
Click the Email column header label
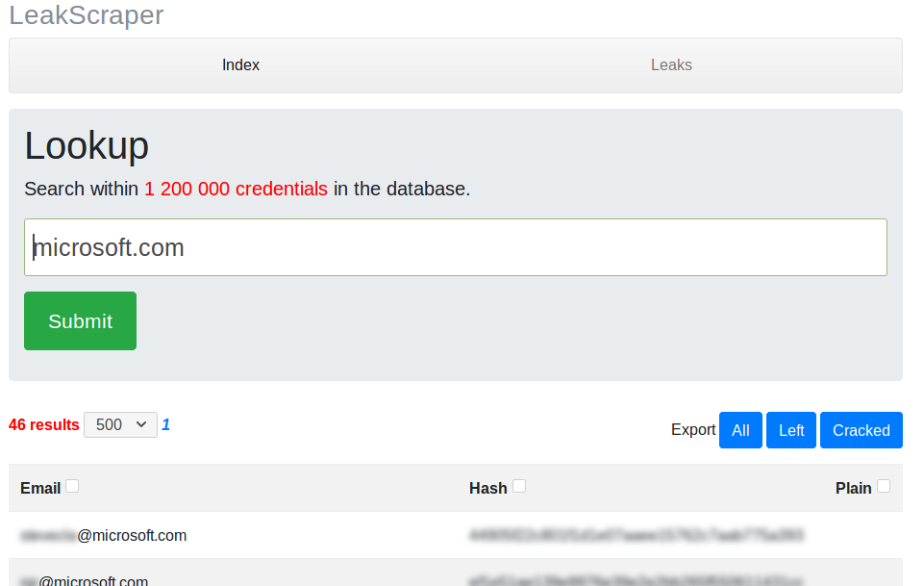pos(40,488)
